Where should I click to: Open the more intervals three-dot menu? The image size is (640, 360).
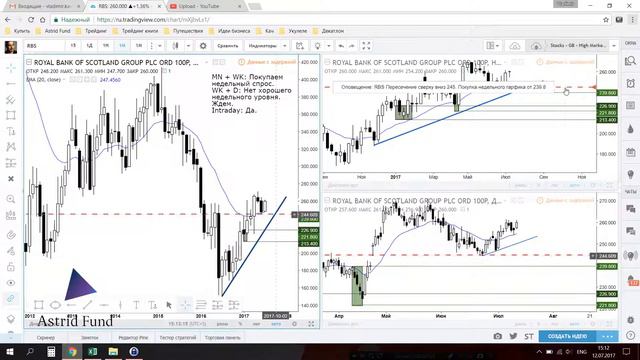151,46
